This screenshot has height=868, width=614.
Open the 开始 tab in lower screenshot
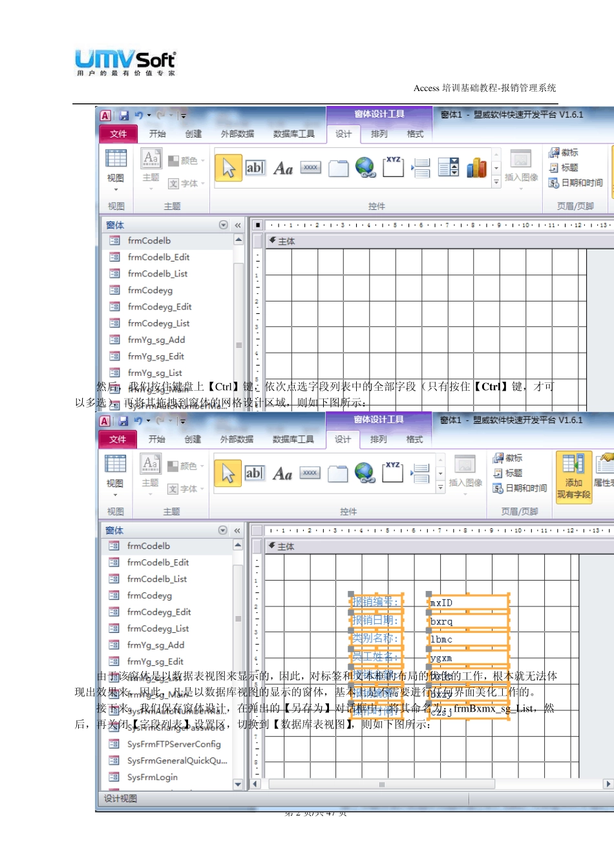pos(156,439)
